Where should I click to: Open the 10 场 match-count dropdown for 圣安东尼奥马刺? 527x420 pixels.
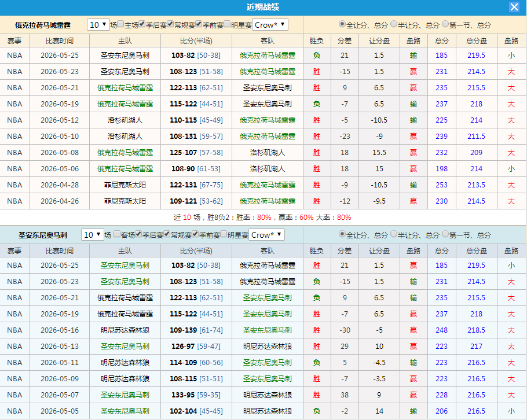(x=93, y=235)
